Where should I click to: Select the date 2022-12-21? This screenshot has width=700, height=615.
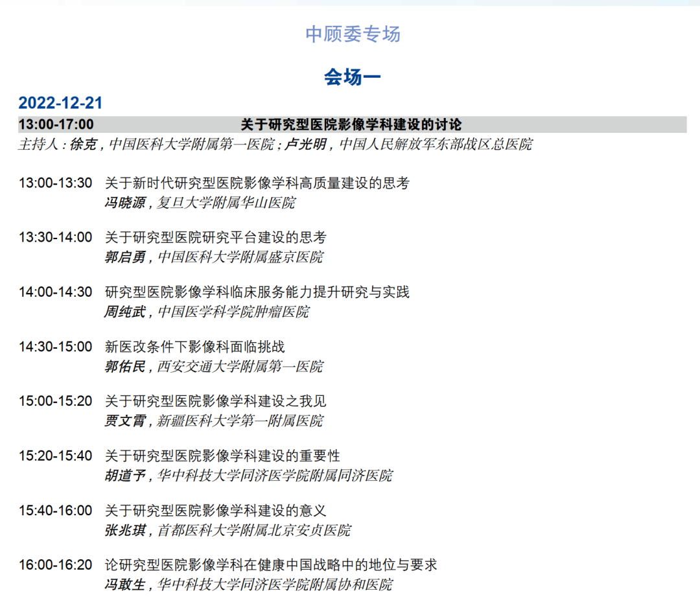click(x=60, y=103)
